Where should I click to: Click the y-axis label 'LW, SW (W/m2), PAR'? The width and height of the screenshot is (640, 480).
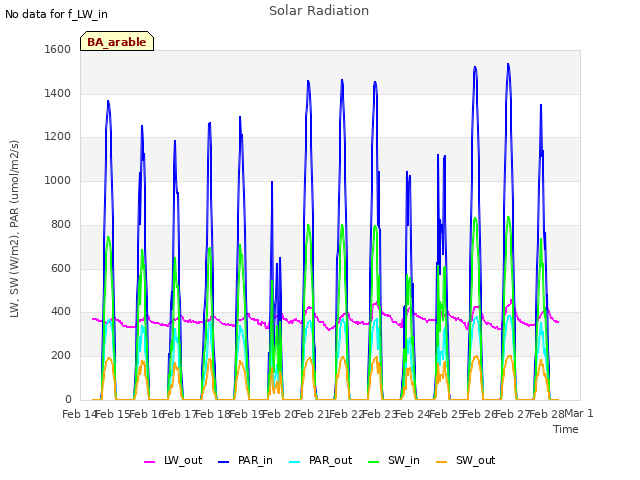pyautogui.click(x=14, y=229)
